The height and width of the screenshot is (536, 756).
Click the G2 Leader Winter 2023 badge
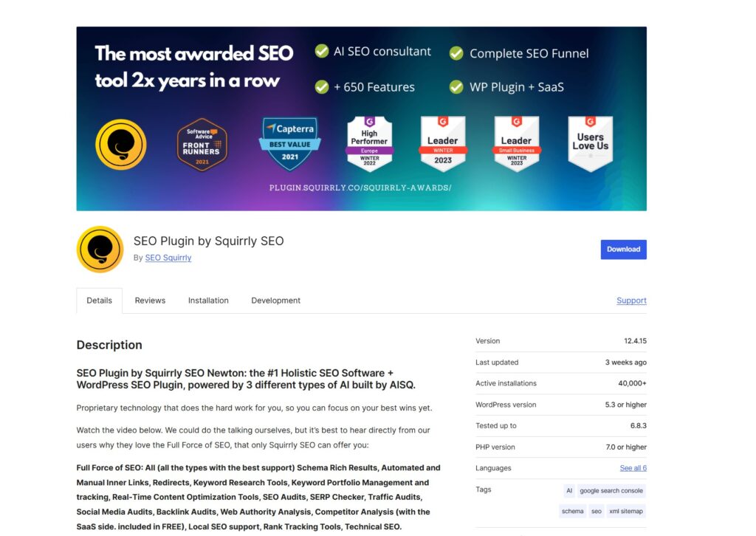pos(443,144)
